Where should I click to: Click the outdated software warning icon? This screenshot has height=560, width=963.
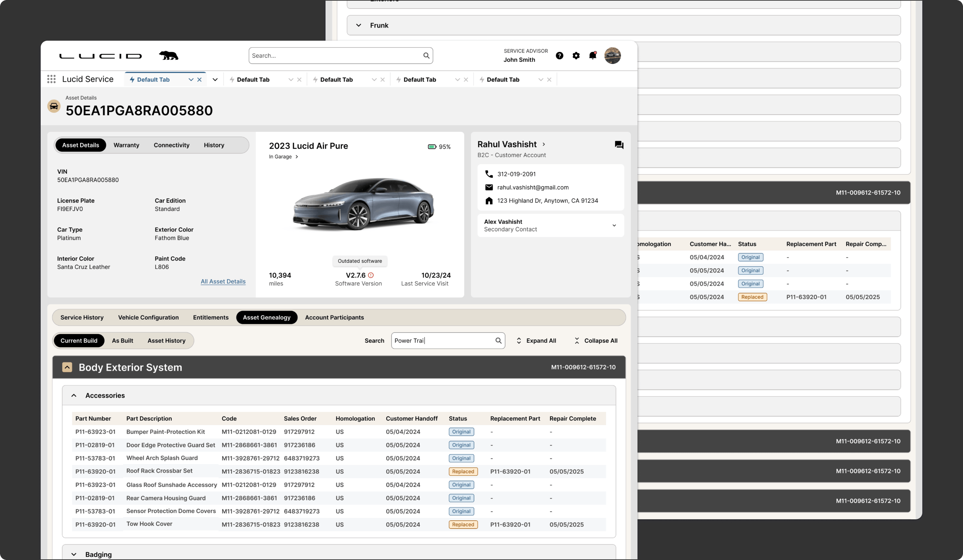coord(371,275)
